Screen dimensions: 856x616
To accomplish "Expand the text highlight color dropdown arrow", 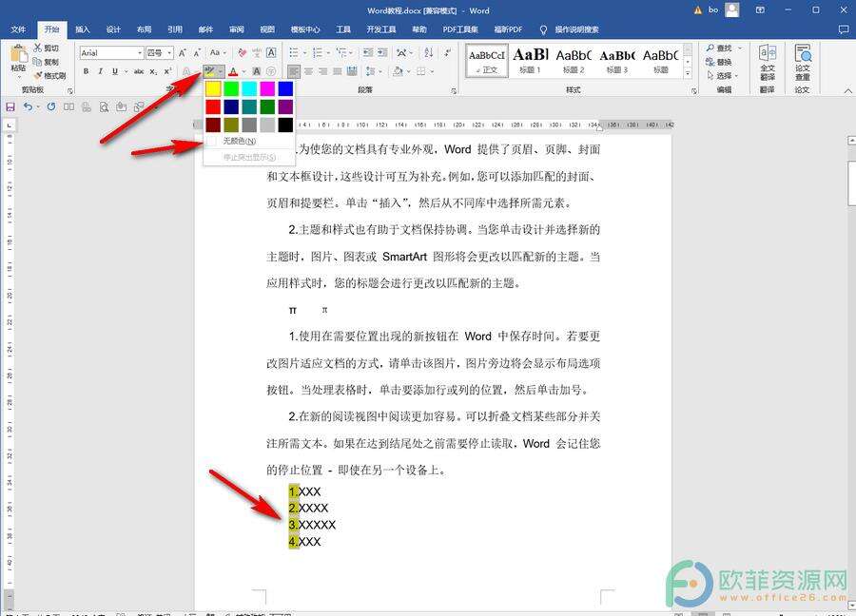I will click(220, 71).
